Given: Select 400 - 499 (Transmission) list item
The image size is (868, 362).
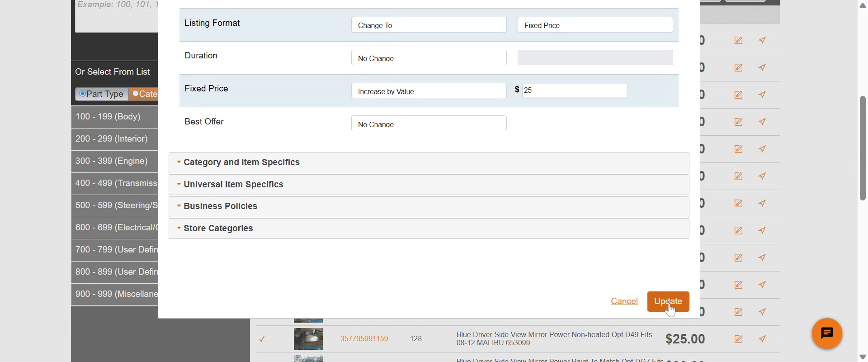Looking at the screenshot, I should point(114,183).
